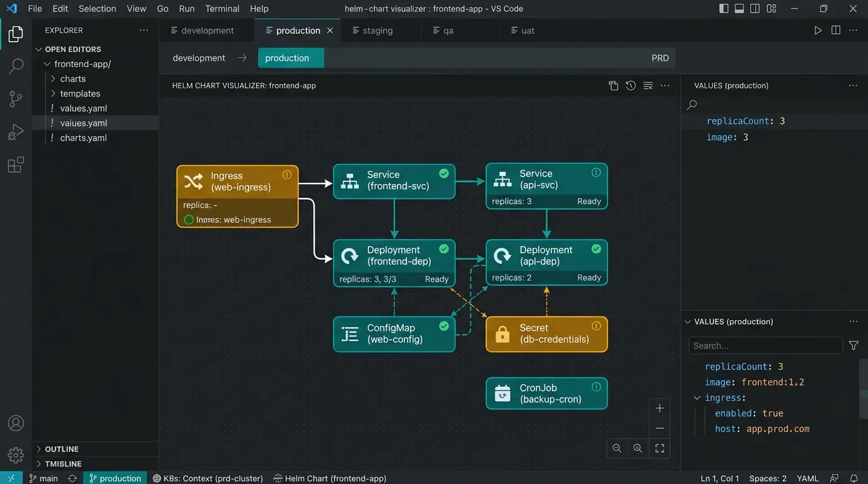Collapse the frontend-app folder
This screenshot has width=868, height=484.
click(47, 64)
